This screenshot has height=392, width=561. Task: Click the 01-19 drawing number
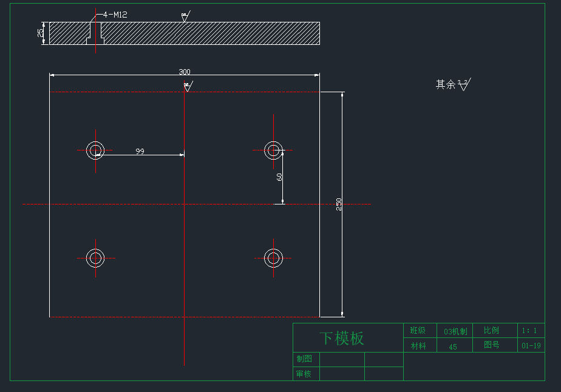point(531,345)
